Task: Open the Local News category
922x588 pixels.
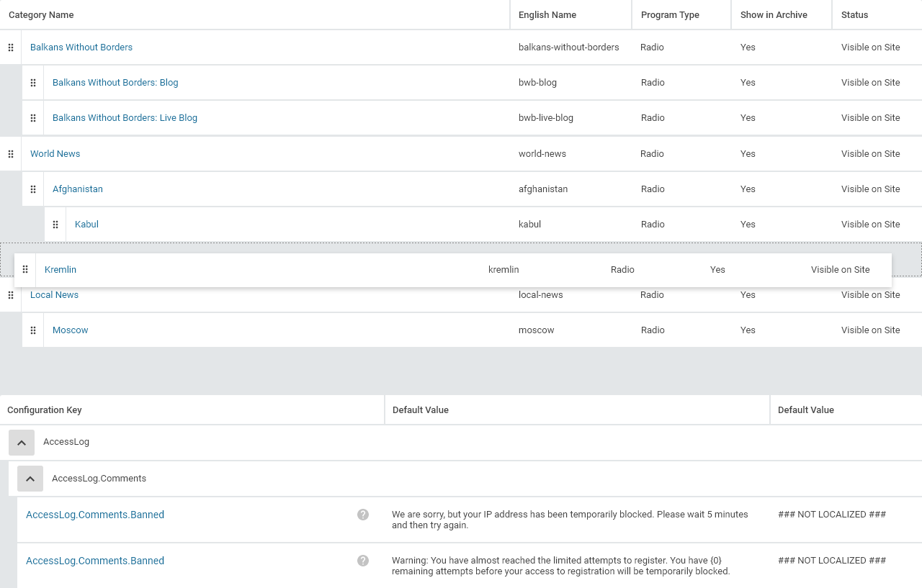Action: (x=54, y=295)
